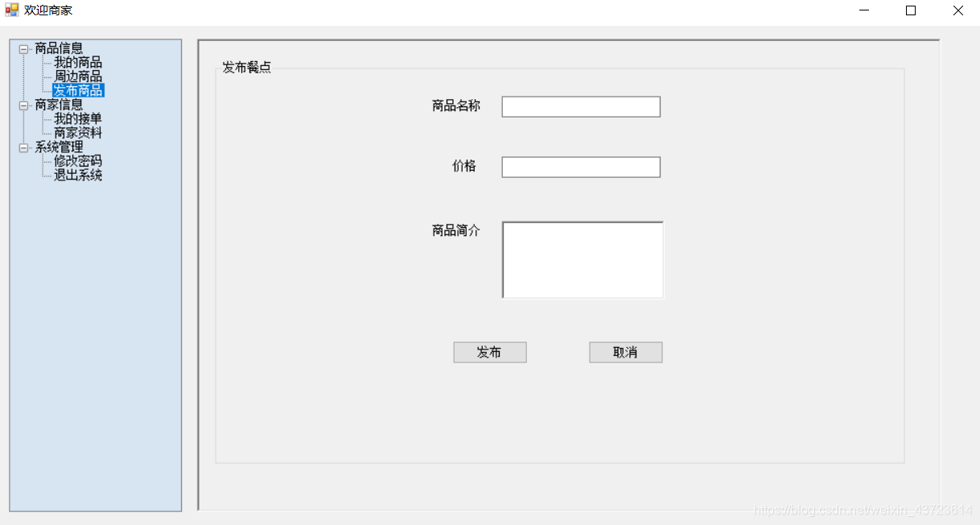Click inside the 商品简介 text area
Screen dimensions: 980x525
pos(582,258)
